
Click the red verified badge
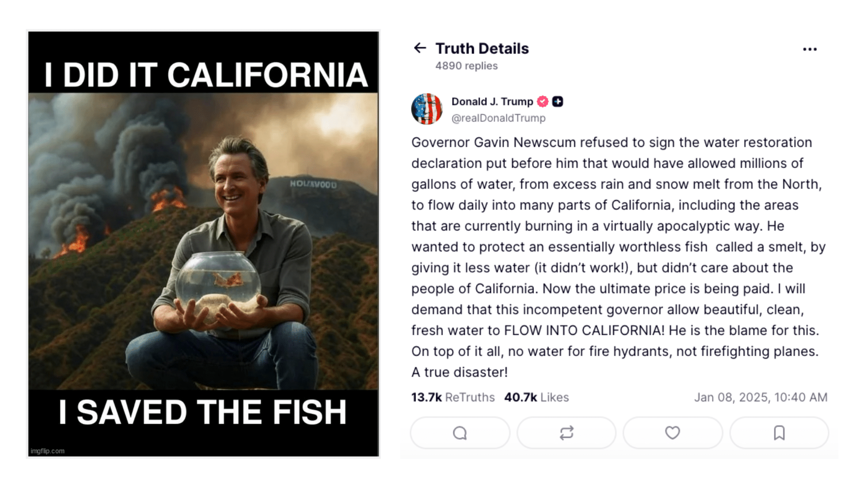pyautogui.click(x=542, y=102)
